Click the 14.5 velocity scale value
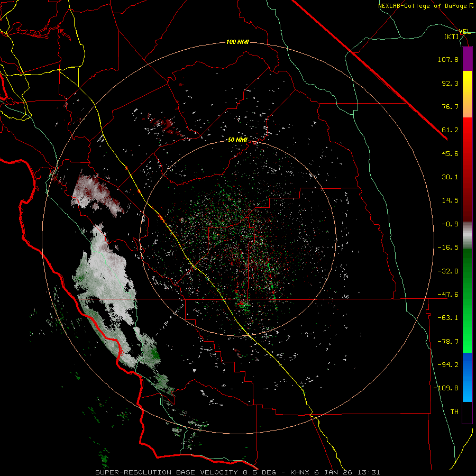Image resolution: width=476 pixels, height=476 pixels. [x=450, y=200]
